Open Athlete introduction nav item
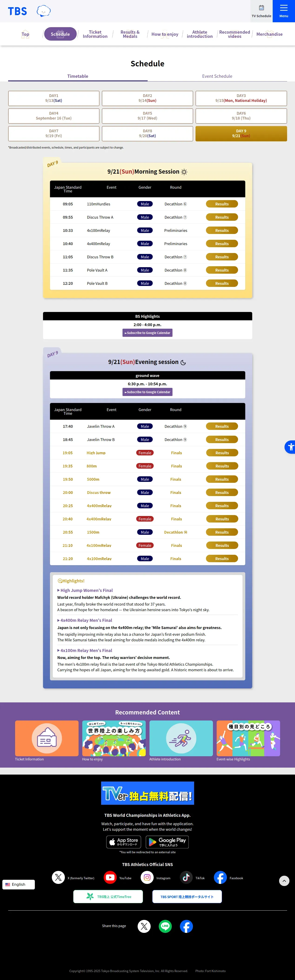Viewport: 295px width, 980px height. tap(200, 34)
